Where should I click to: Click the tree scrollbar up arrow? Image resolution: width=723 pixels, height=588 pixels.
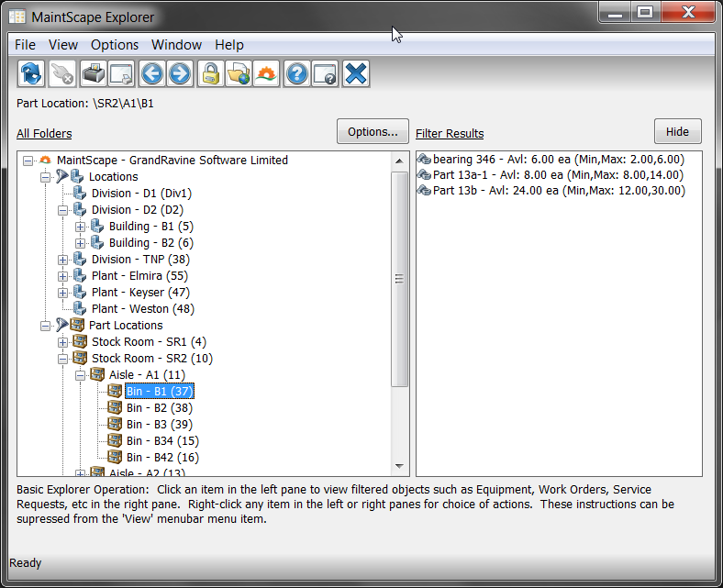coord(399,161)
